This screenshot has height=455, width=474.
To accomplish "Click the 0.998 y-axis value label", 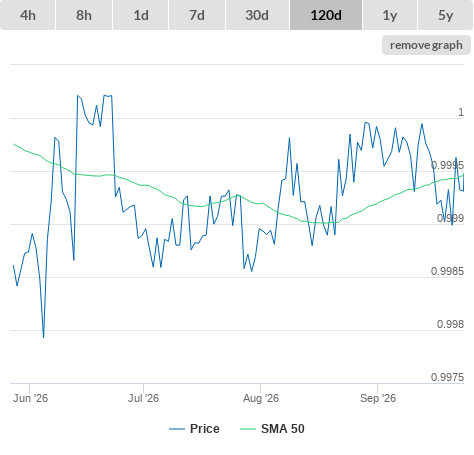I will 450,324.
